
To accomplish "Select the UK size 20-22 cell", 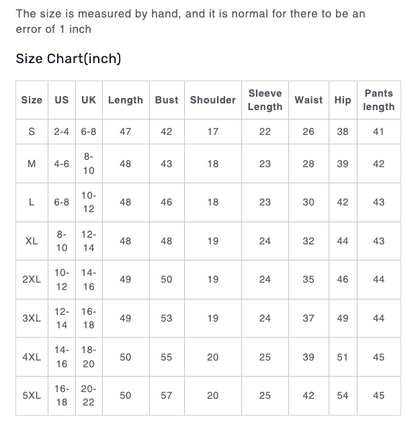I will point(89,396).
